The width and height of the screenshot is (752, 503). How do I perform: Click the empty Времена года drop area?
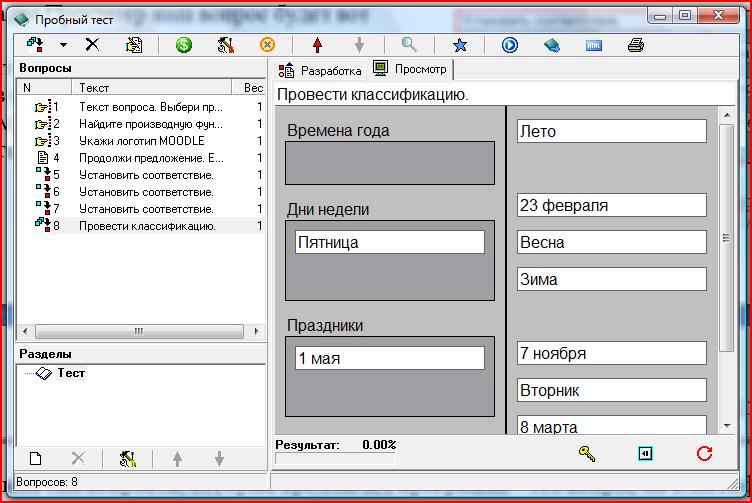click(389, 163)
